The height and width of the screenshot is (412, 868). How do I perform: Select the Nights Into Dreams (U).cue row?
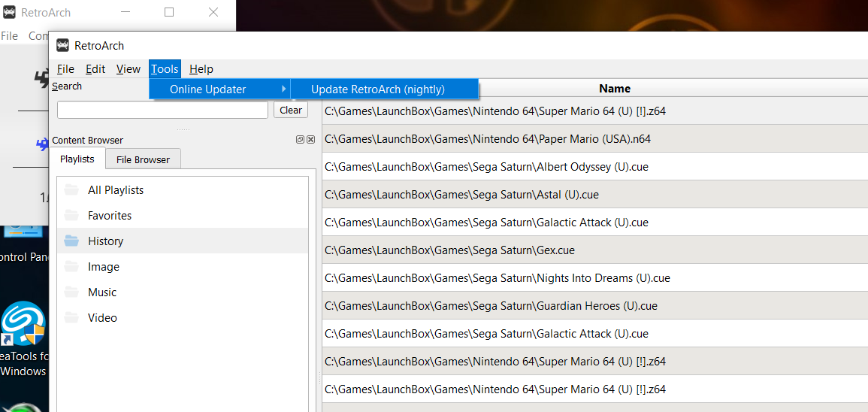click(595, 278)
